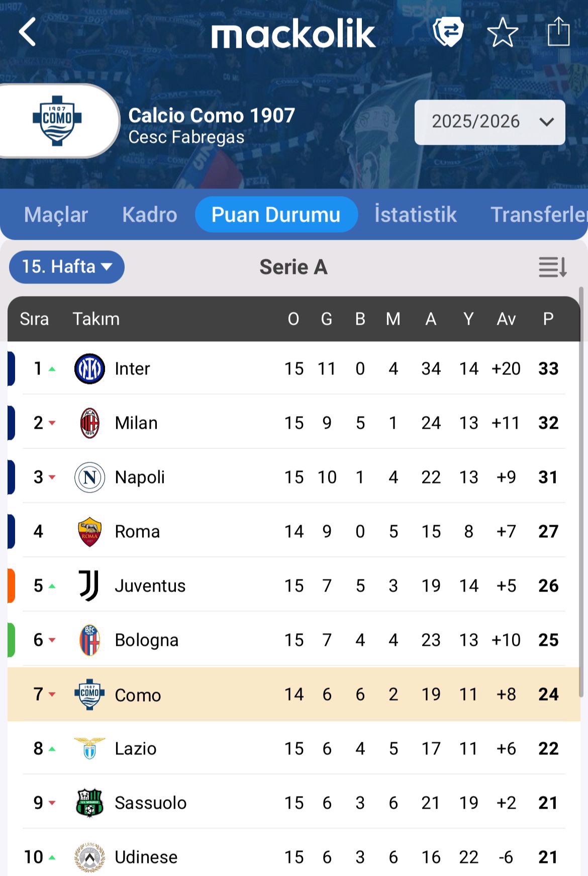Select the Bologna team name
The width and height of the screenshot is (588, 876).
pos(147,640)
